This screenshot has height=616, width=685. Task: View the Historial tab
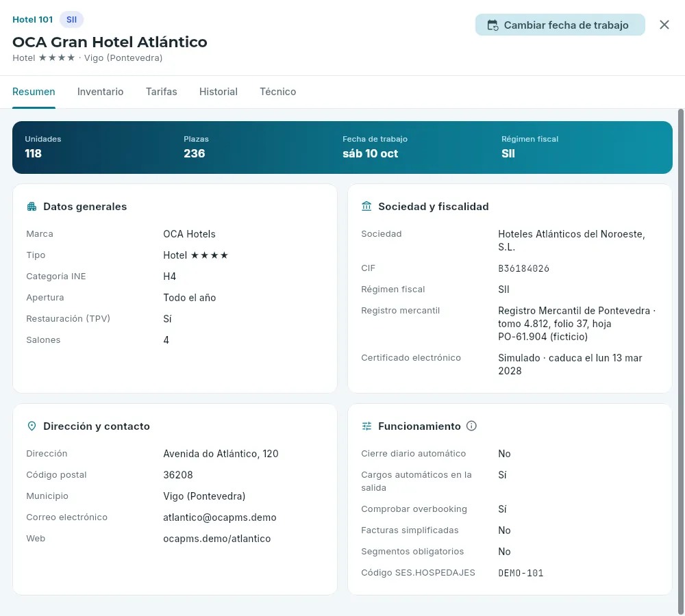219,92
